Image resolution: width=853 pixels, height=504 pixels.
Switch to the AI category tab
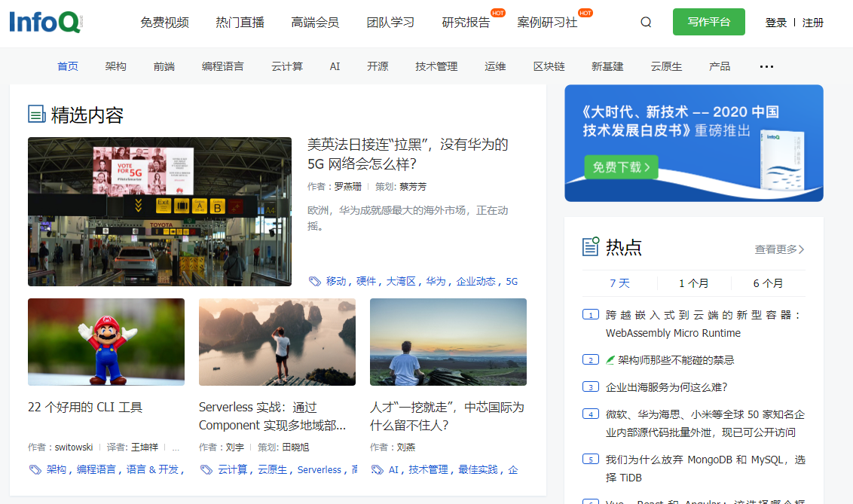coord(335,66)
